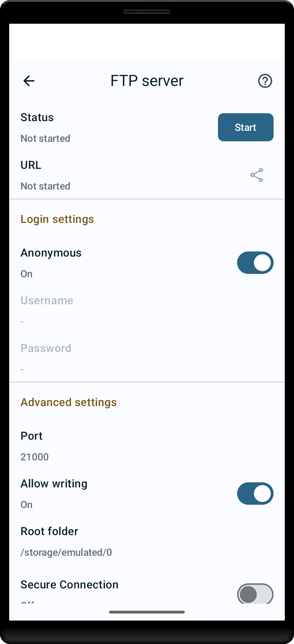Tap the share URL icon

click(x=257, y=175)
